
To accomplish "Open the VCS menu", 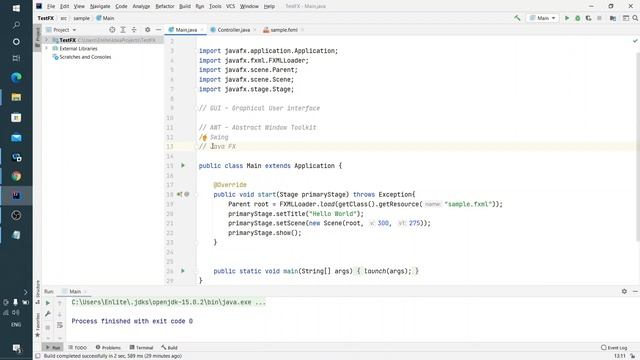I will coord(230,6).
